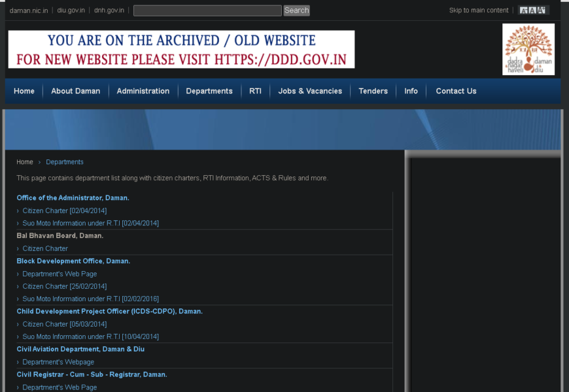The height and width of the screenshot is (392, 569).
Task: Open Child Development Project Officer (ICDS-CDPO) link
Action: pos(110,312)
